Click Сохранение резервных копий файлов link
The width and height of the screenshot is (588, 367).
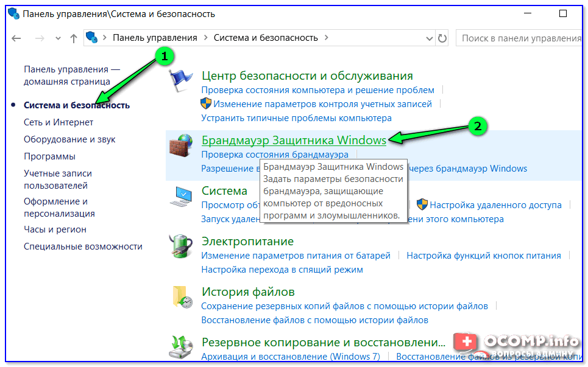[344, 306]
